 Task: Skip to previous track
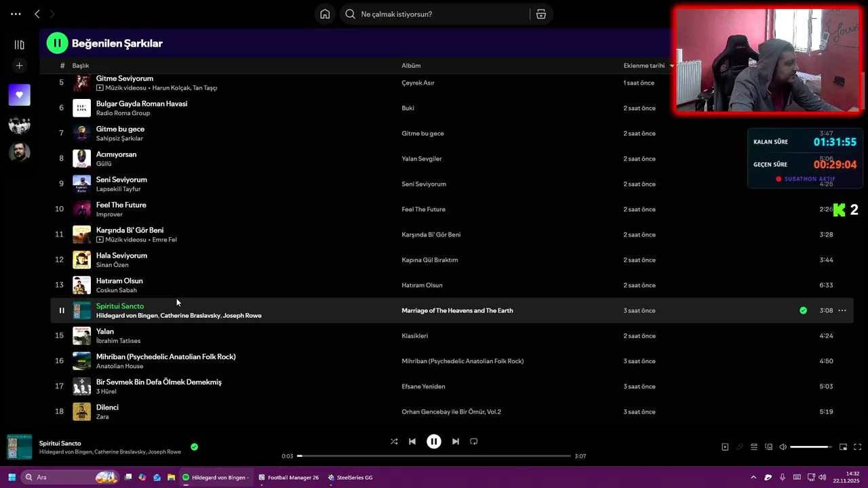(x=412, y=441)
